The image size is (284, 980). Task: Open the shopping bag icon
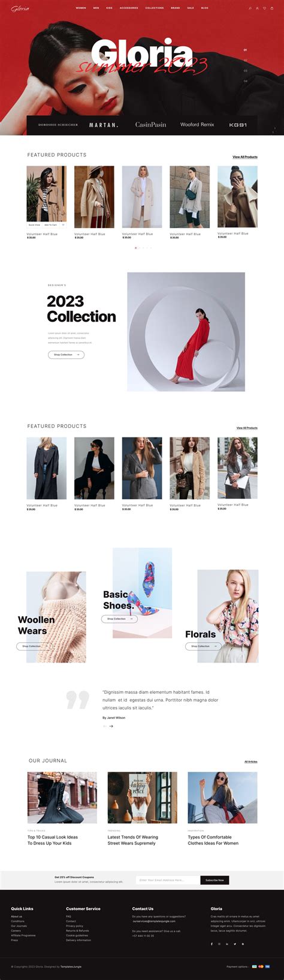click(272, 8)
